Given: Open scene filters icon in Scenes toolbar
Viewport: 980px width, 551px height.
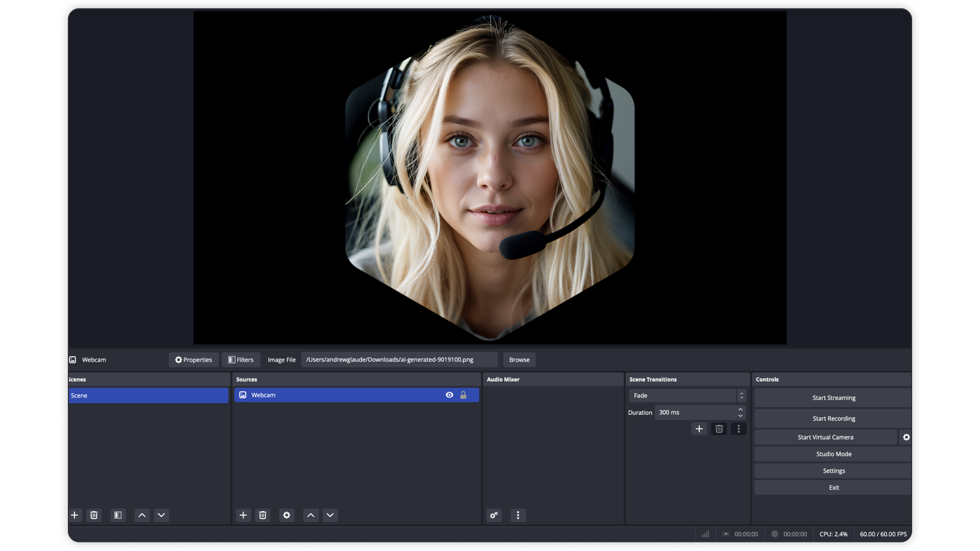Looking at the screenshot, I should 118,515.
